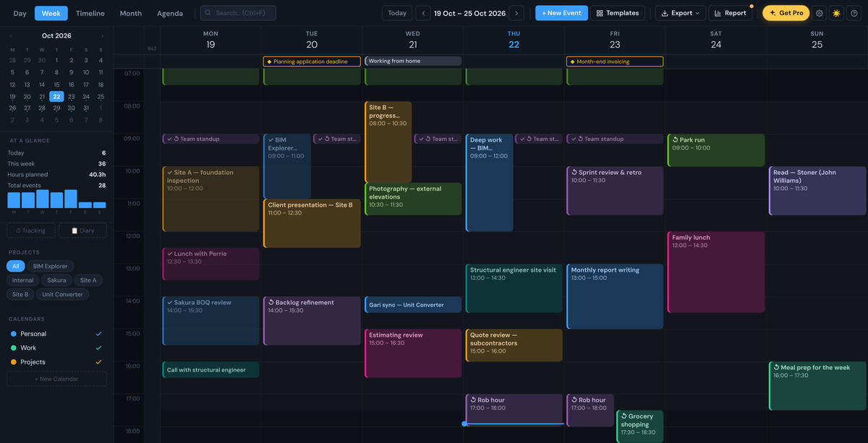The image size is (868, 443).
Task: Click the Tracking timer button
Action: tap(30, 231)
